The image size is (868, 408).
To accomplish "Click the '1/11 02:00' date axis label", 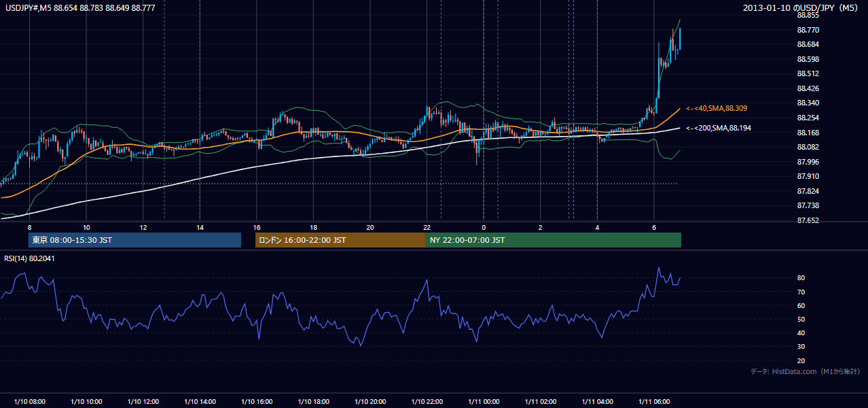I will click(541, 402).
